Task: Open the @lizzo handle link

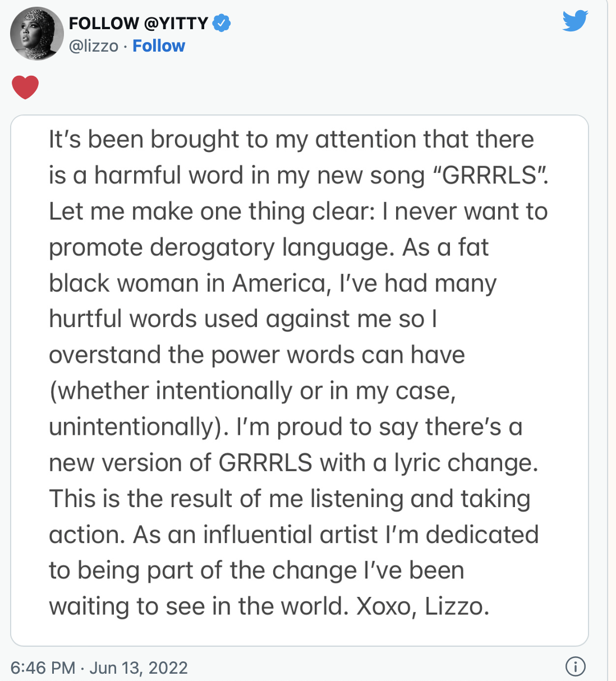Action: coord(94,46)
